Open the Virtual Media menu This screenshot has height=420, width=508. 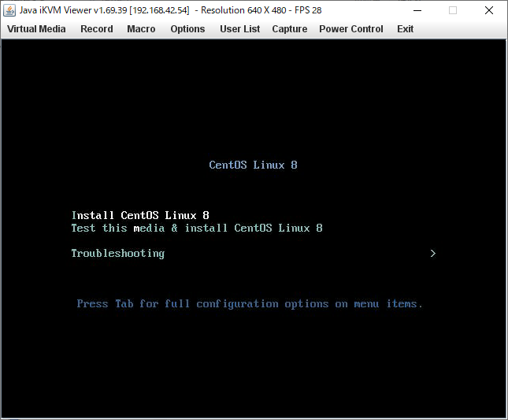pos(36,29)
